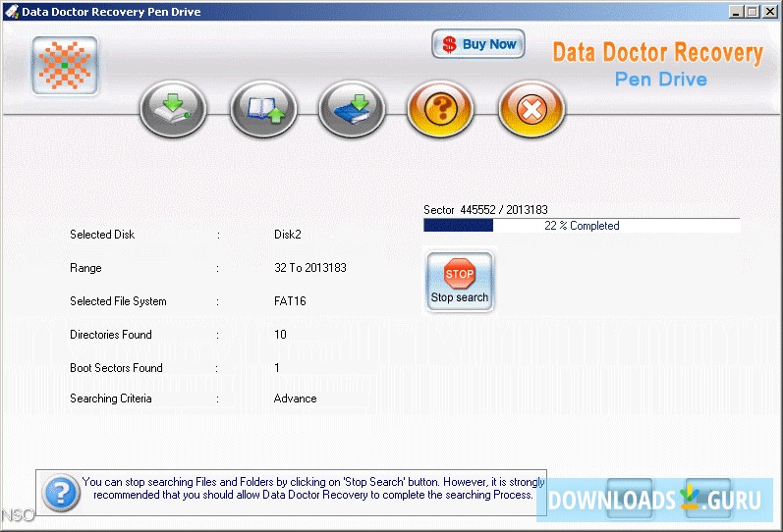Click the Disk2 selected disk value
783x532 pixels.
click(x=287, y=235)
